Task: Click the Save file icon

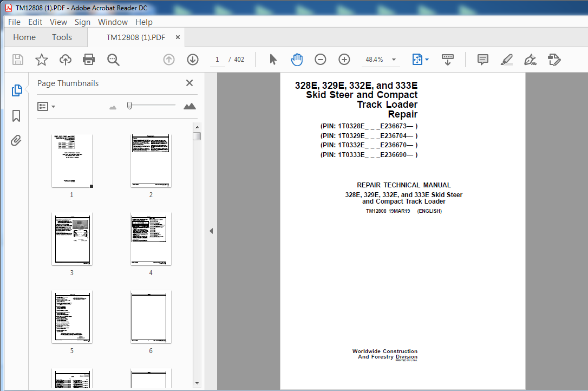Action: [x=18, y=60]
